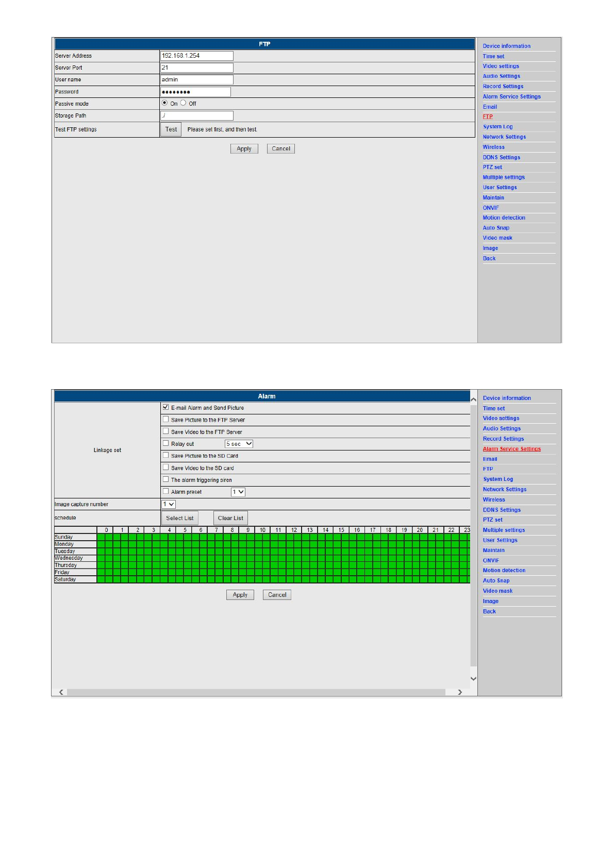
Task: Open Alarm Service Settings in FTP page sidebar
Action: click(512, 96)
